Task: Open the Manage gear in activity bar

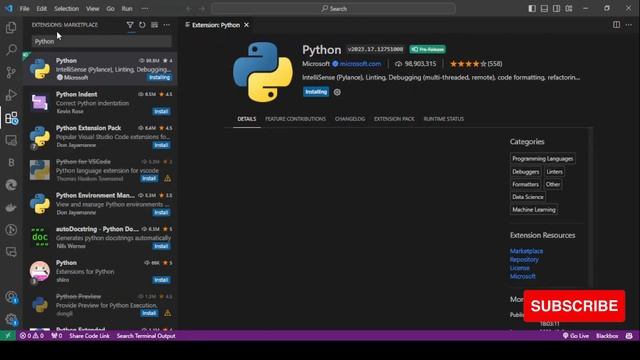Action: (11, 319)
